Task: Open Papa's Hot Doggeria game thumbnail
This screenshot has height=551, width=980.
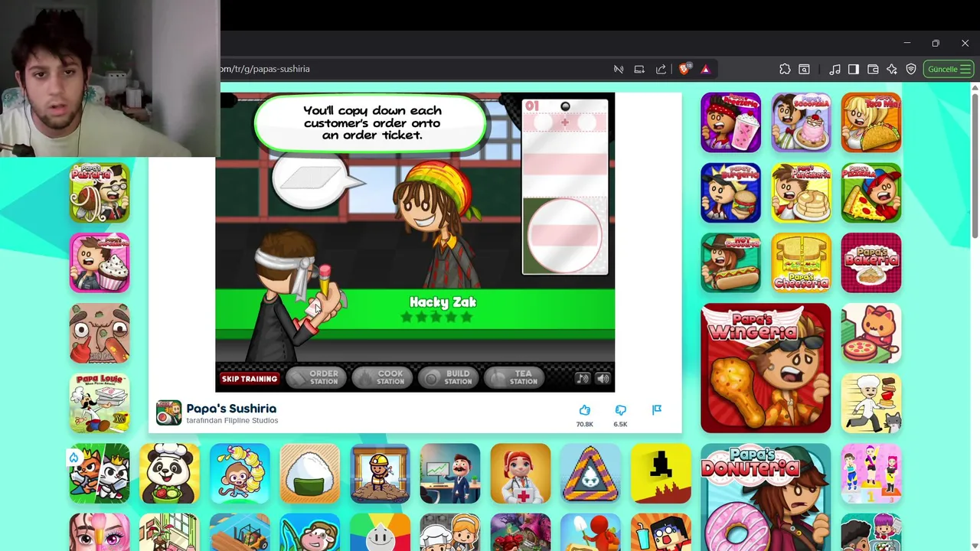Action: (x=730, y=262)
